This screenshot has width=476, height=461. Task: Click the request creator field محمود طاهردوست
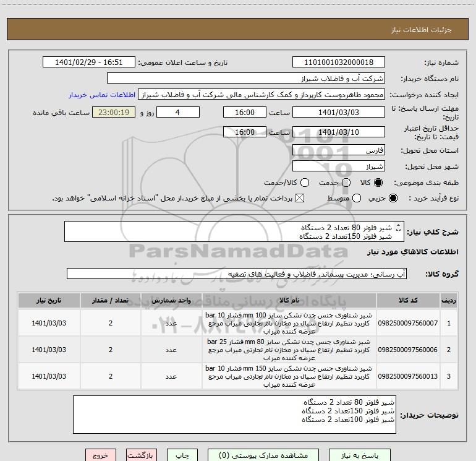(261, 95)
